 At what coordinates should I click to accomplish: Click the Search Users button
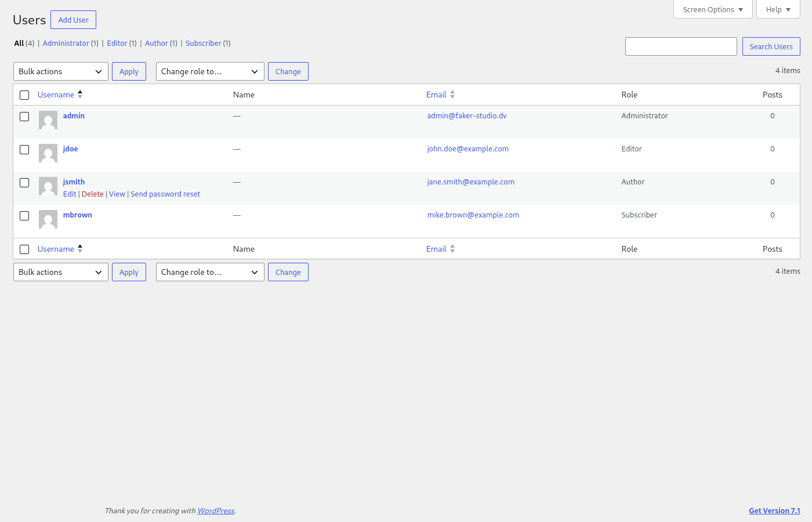click(x=771, y=46)
